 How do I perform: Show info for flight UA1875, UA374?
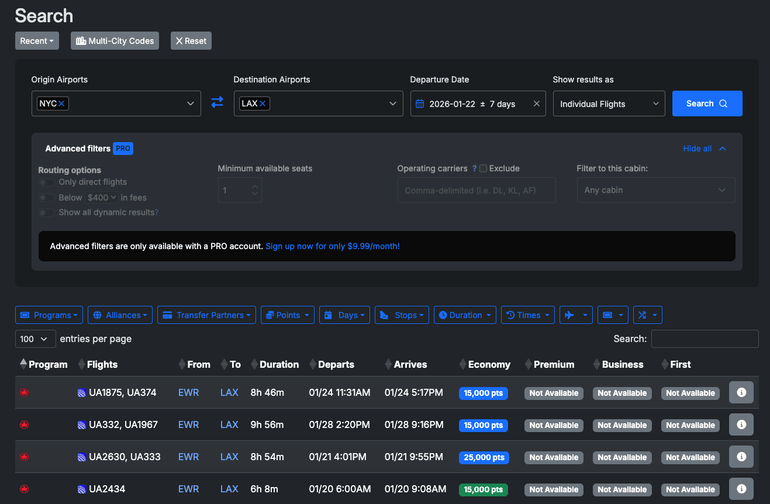point(741,393)
